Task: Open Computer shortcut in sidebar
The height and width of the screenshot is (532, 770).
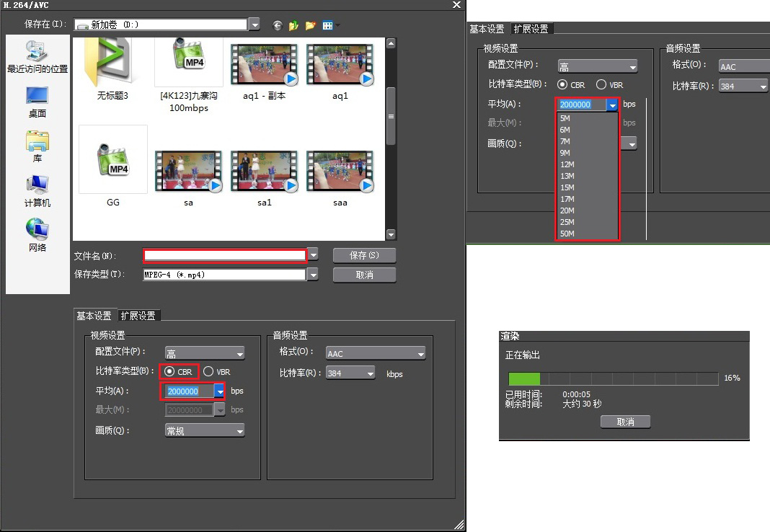Action: [x=37, y=192]
